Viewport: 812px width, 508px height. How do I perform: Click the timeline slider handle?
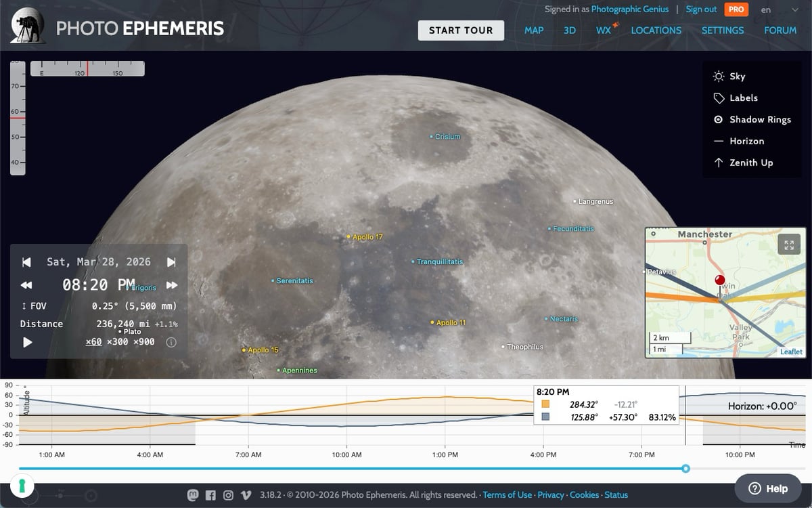(686, 469)
